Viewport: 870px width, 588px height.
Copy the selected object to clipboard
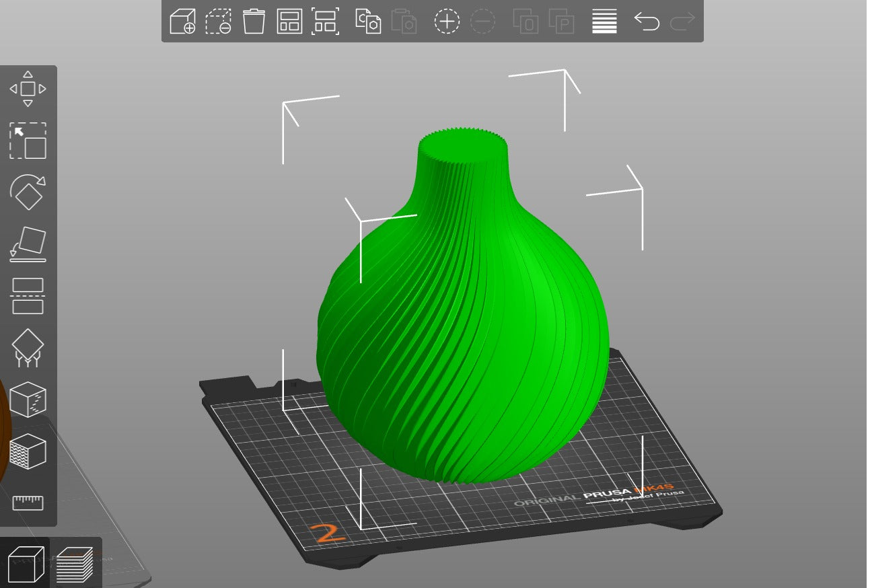(x=368, y=22)
